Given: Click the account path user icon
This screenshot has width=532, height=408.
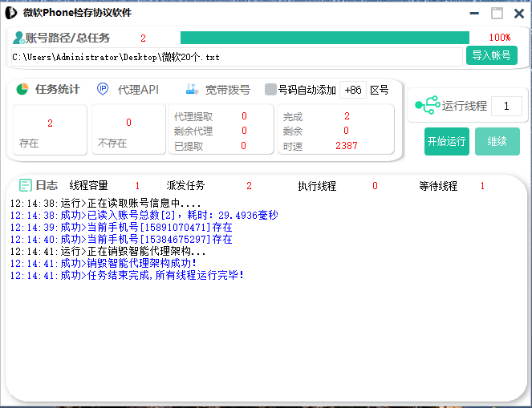Looking at the screenshot, I should point(18,38).
